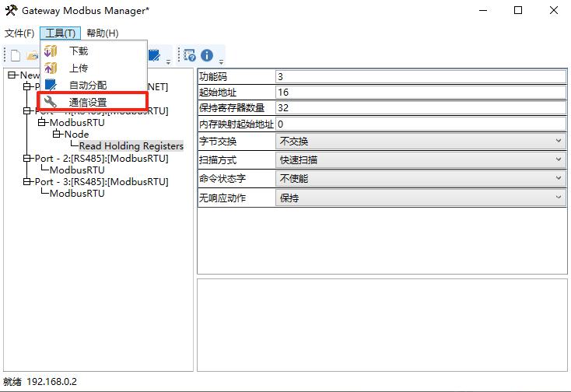This screenshot has width=571, height=392.
Task: Click the 下载 icon in Tools menu
Action: [x=51, y=51]
